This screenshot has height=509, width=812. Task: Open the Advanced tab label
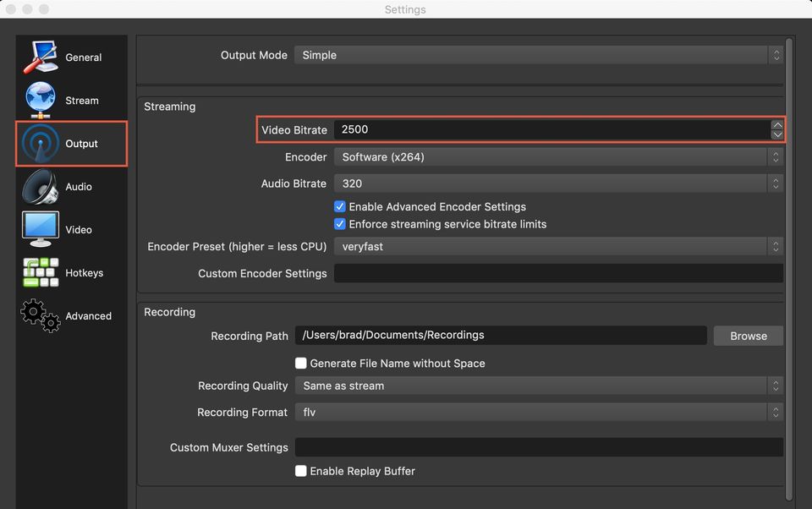[89, 316]
